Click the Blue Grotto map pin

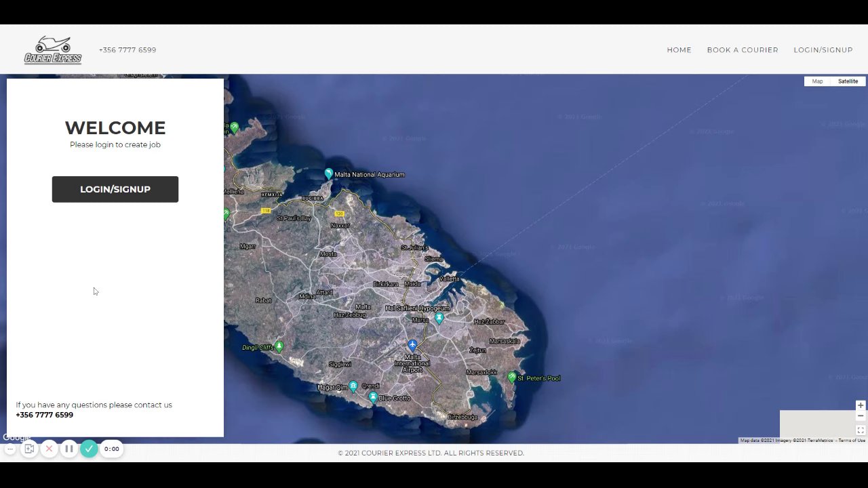tap(373, 398)
